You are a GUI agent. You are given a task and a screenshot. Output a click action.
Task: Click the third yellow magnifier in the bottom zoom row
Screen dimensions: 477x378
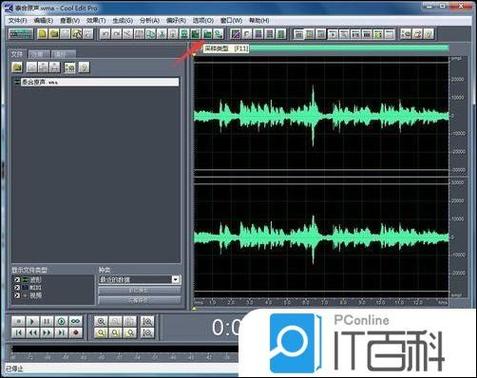click(x=130, y=333)
